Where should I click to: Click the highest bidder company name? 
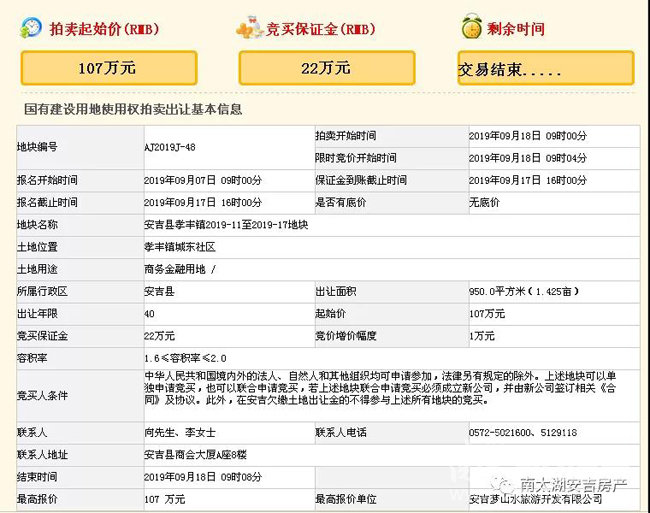tap(535, 500)
